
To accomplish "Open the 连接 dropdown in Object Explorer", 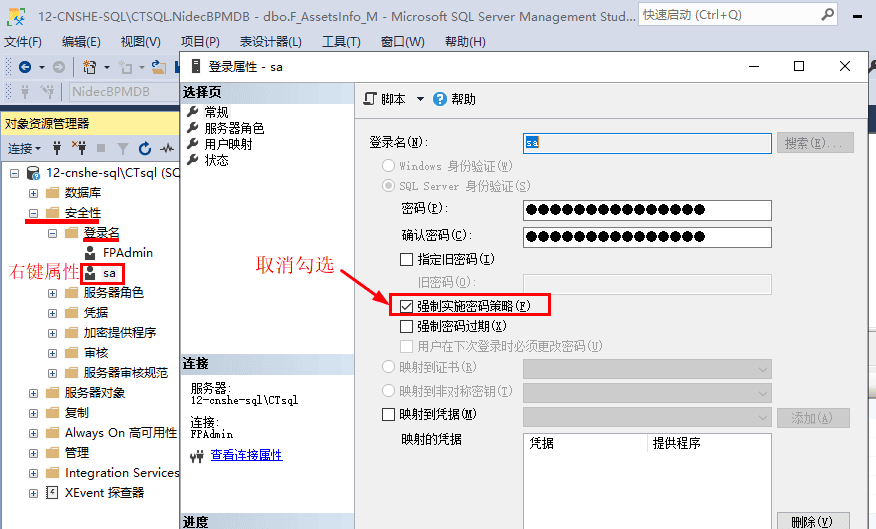I will coord(25,149).
